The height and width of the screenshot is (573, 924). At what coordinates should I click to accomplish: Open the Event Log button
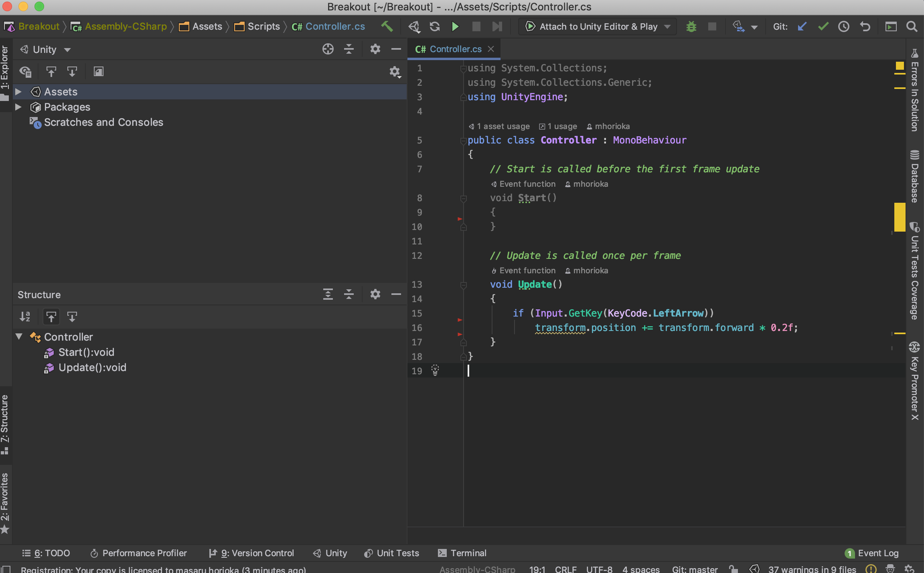point(872,553)
